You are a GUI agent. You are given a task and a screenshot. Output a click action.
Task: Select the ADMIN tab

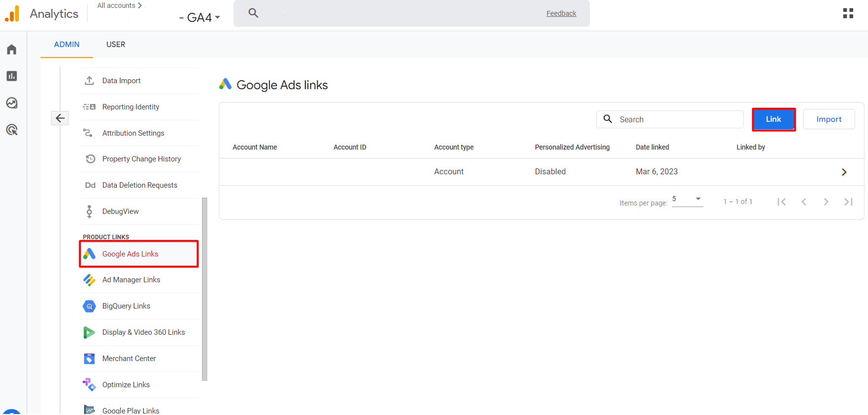[67, 45]
